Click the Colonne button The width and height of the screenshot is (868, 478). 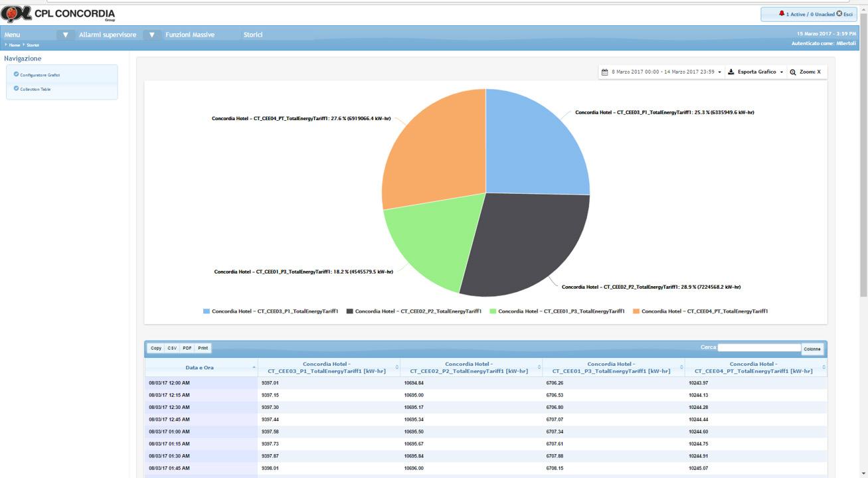pos(812,349)
